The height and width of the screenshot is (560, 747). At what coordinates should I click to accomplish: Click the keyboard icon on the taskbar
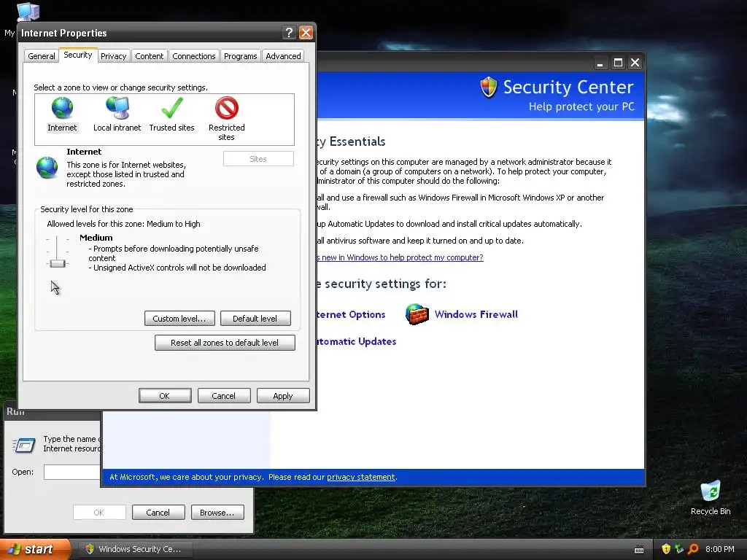pyautogui.click(x=639, y=550)
